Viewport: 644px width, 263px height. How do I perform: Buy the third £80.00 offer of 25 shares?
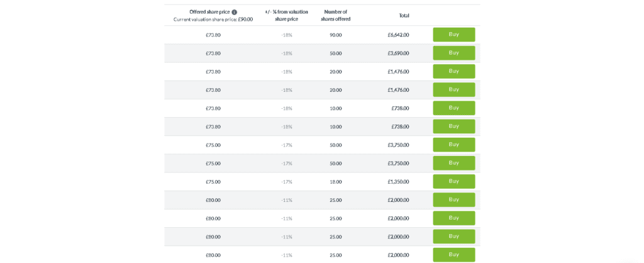pyautogui.click(x=453, y=236)
